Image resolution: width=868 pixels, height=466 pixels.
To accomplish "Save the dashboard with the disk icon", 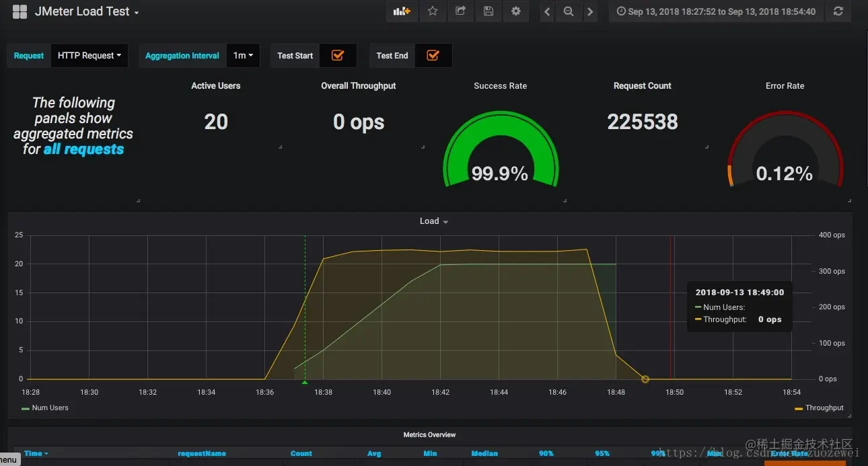I will point(489,11).
